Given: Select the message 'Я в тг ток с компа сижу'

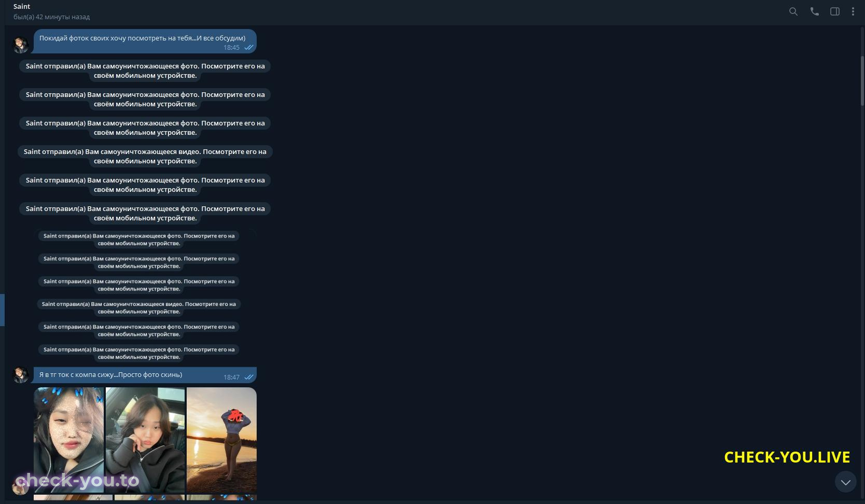Looking at the screenshot, I should click(145, 375).
